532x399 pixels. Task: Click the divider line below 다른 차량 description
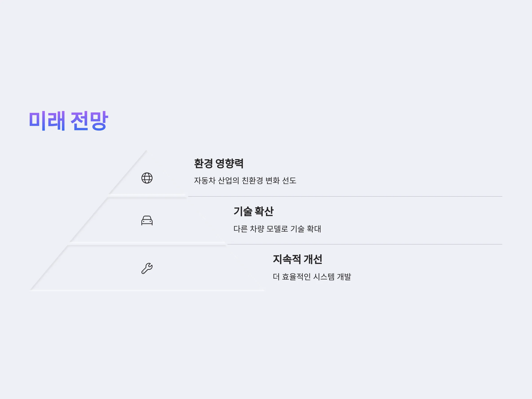click(x=365, y=244)
